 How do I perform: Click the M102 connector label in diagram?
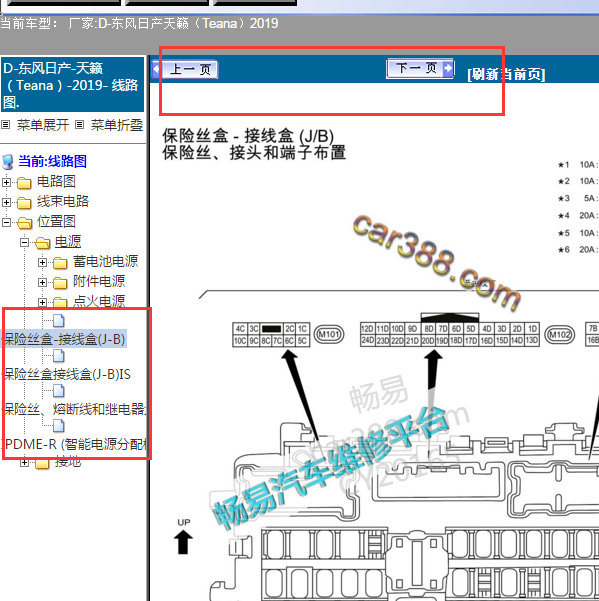pos(560,335)
